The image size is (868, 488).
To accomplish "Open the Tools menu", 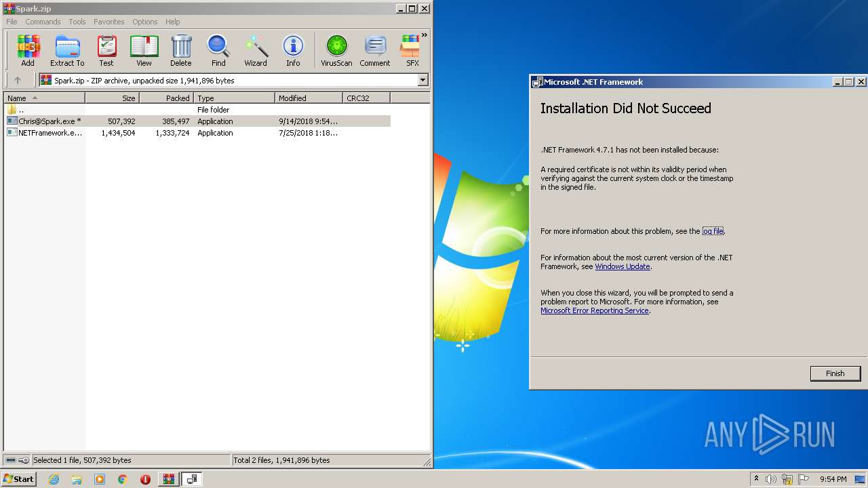I will point(77,22).
